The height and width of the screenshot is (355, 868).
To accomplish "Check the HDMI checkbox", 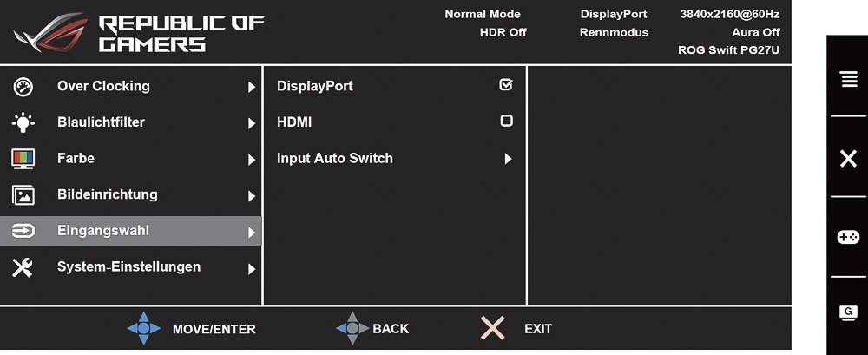I will [506, 121].
